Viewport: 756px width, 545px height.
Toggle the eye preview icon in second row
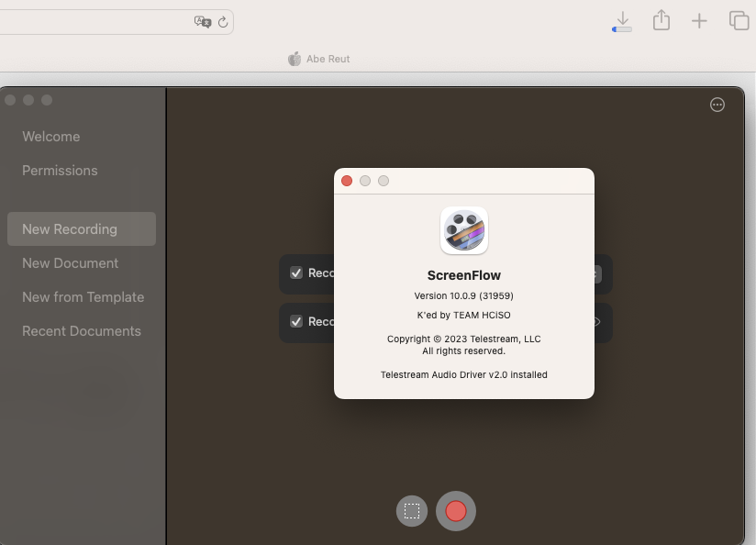(x=596, y=322)
